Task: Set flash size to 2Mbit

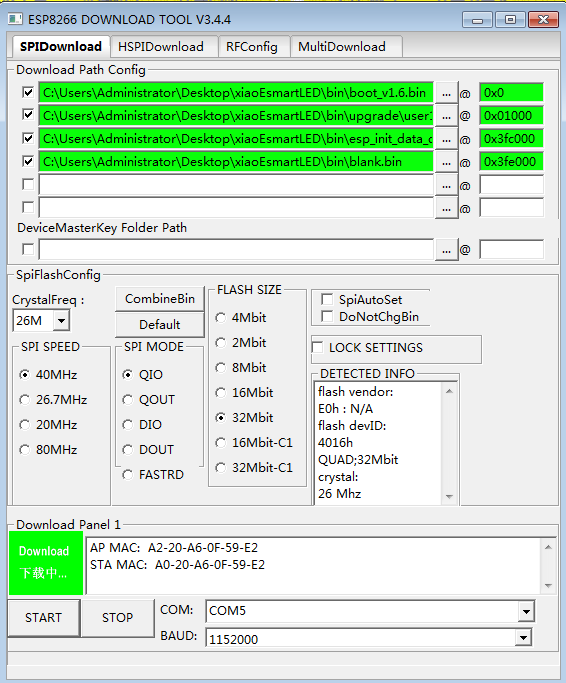Action: coord(221,343)
